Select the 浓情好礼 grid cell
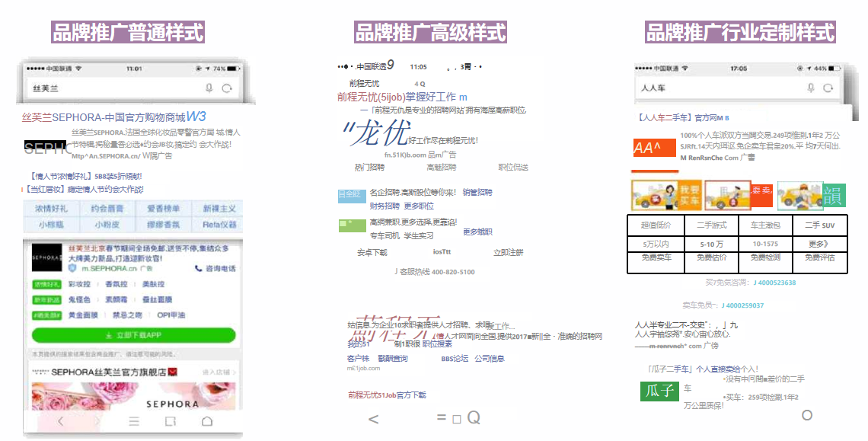868x441 pixels. click(x=51, y=209)
